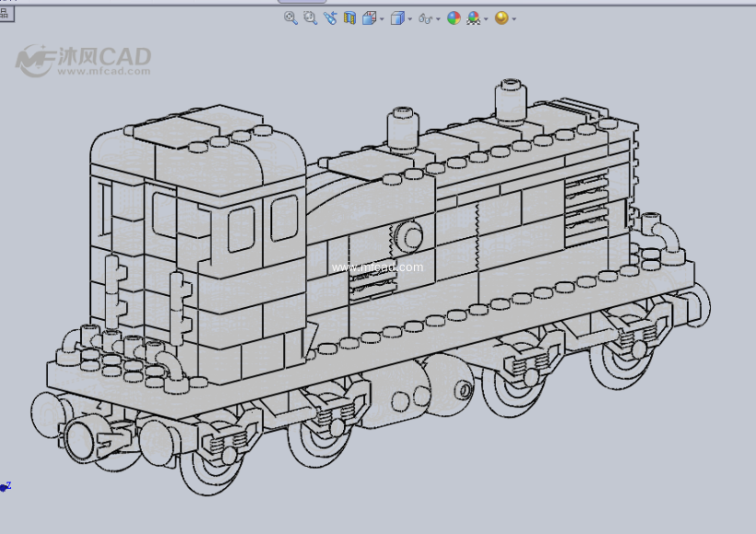Image resolution: width=756 pixels, height=534 pixels.
Task: Expand the View Orientation dropdown arrow
Action: coord(382,18)
